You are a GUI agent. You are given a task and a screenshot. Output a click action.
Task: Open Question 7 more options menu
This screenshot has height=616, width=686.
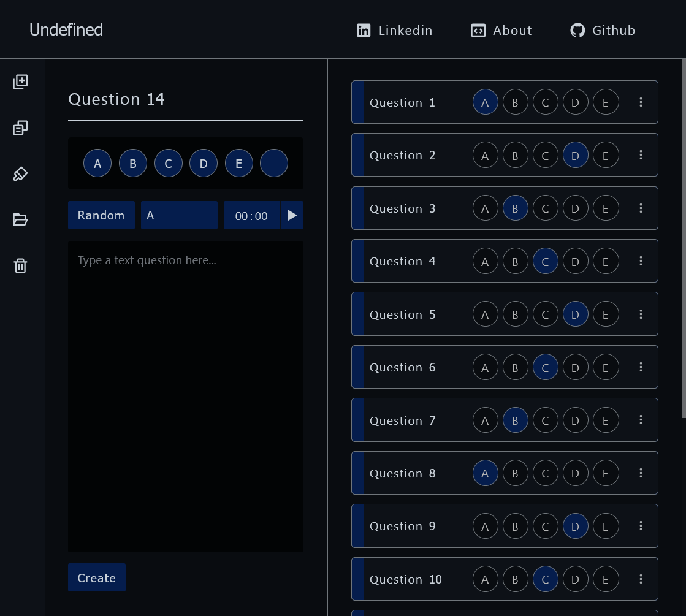coord(641,420)
